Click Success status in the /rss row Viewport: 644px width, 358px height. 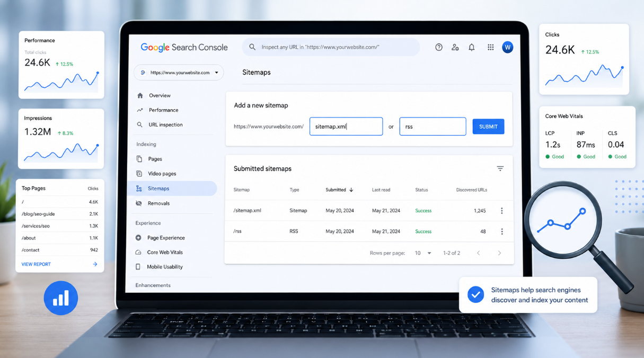click(x=424, y=231)
